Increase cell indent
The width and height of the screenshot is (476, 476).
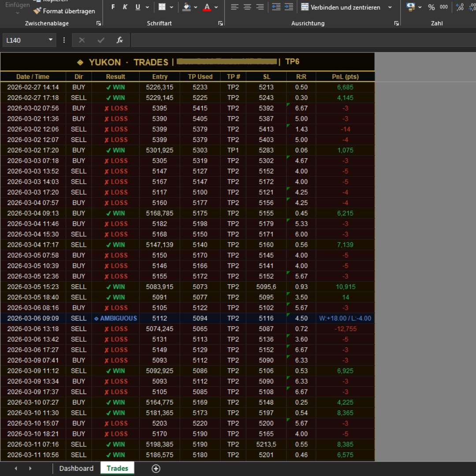[289, 7]
